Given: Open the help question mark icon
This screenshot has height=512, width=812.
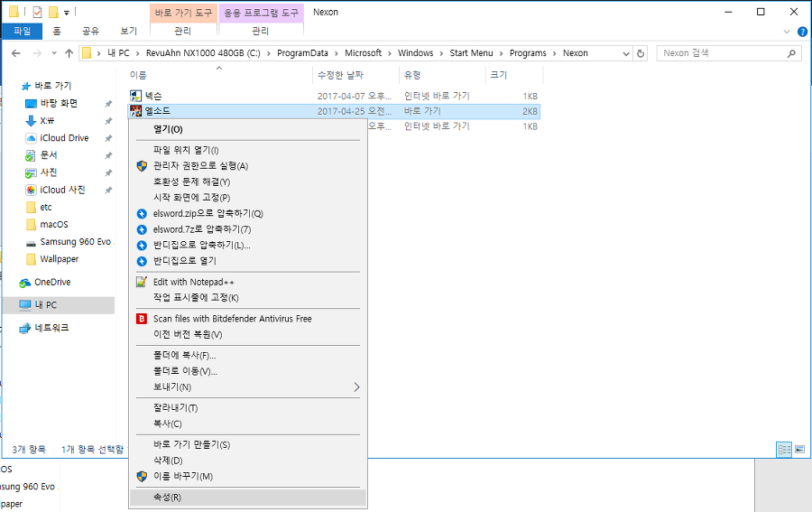Looking at the screenshot, I should pos(800,31).
